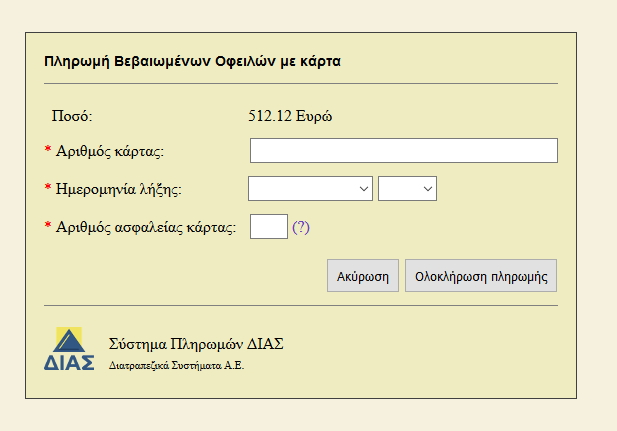The image size is (617, 431).
Task: Open the (?) security code help
Action: click(301, 227)
